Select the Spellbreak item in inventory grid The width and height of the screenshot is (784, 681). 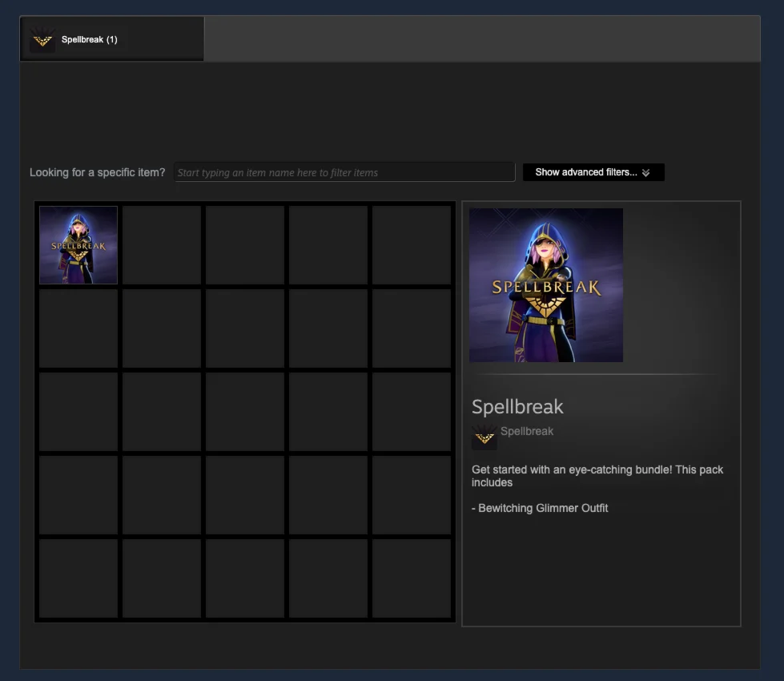(x=78, y=245)
